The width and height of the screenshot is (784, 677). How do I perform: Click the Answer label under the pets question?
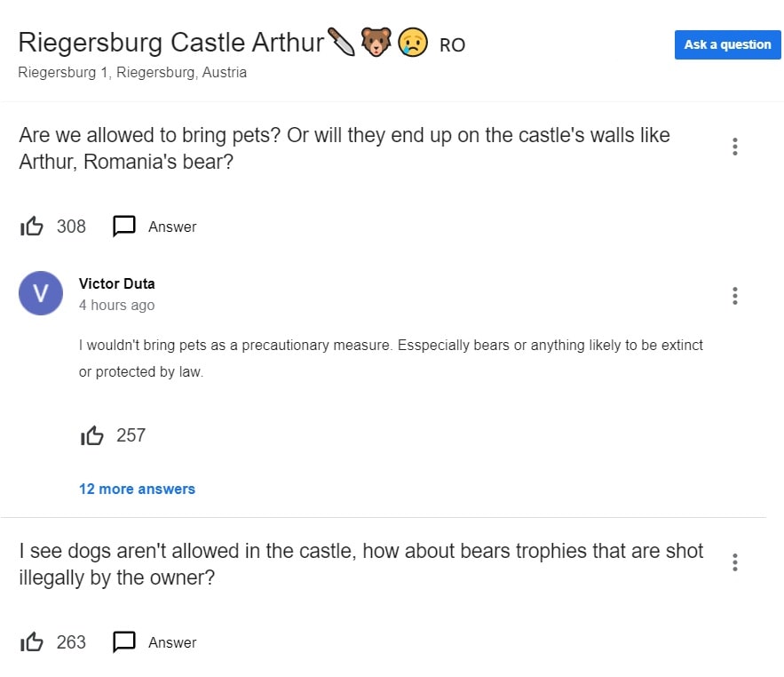pos(172,227)
